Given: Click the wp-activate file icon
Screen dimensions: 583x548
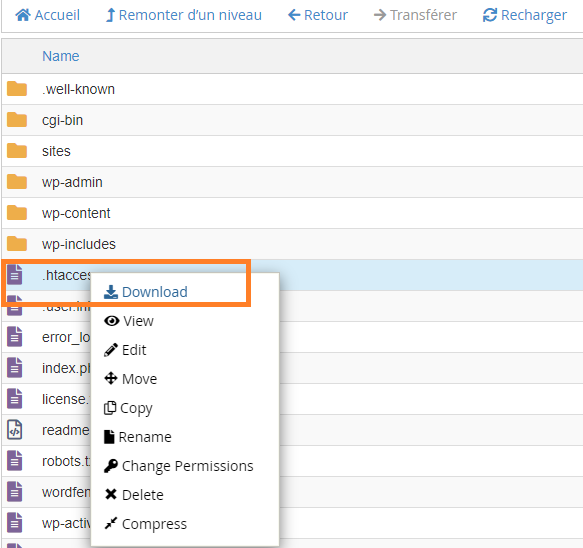Looking at the screenshot, I should pyautogui.click(x=15, y=523).
